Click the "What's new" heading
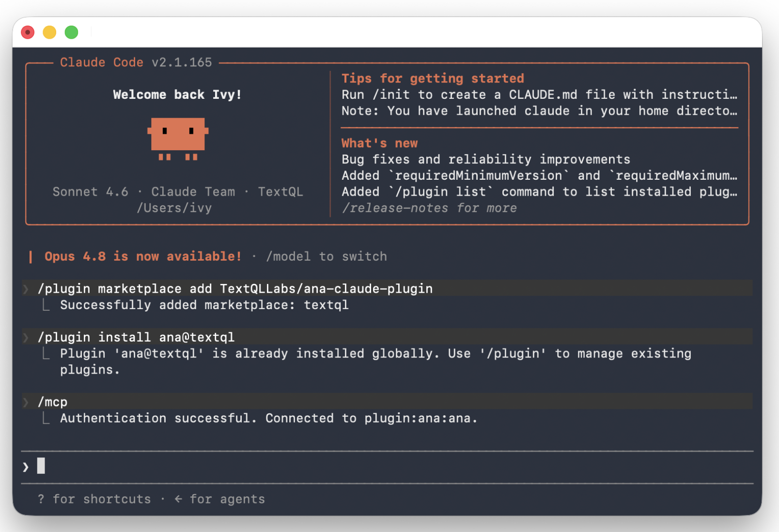This screenshot has width=779, height=532. click(379, 143)
